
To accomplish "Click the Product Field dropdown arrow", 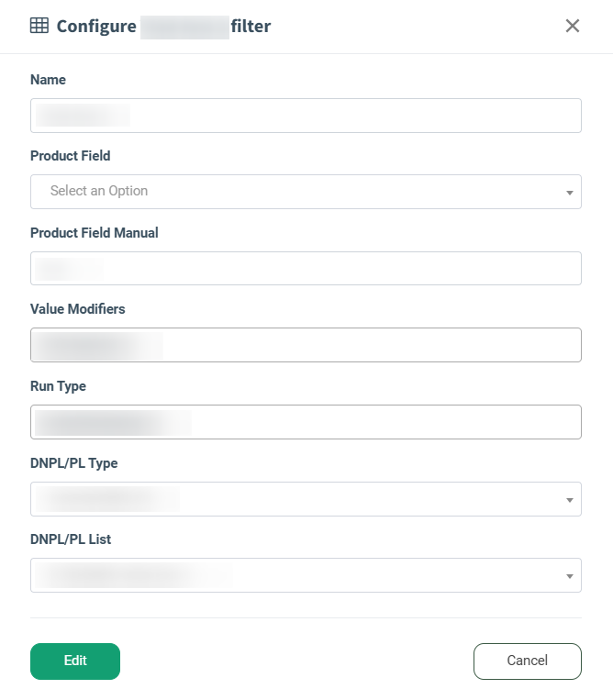I will (x=569, y=193).
